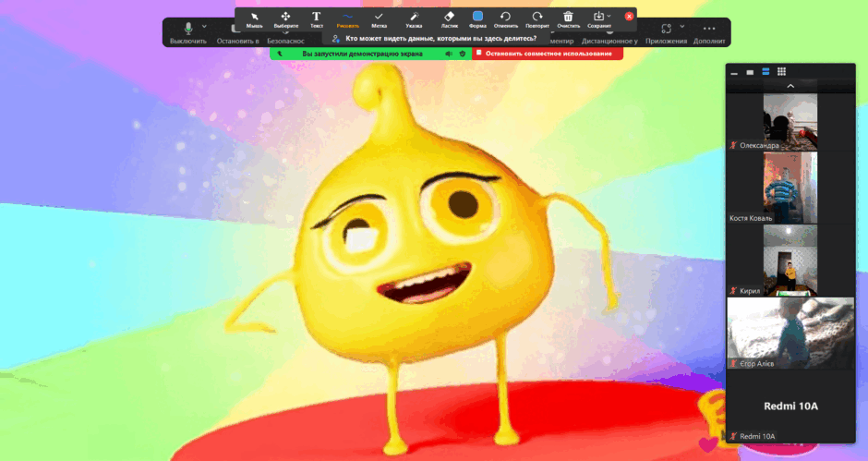Screen dimensions: 868x461
Task: Close the annotation toolbar with red X
Action: coord(629,16)
